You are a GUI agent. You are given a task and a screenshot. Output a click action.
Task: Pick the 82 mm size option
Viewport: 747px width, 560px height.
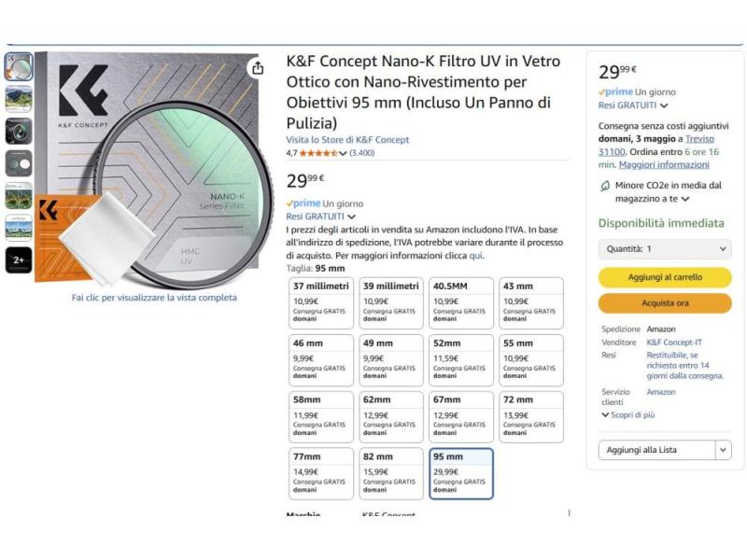tap(391, 474)
